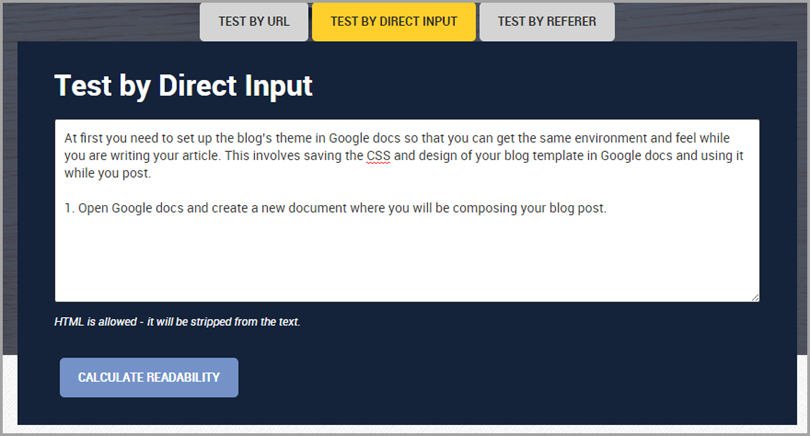Click the words 'while you post.'
The image size is (810, 436).
click(107, 173)
